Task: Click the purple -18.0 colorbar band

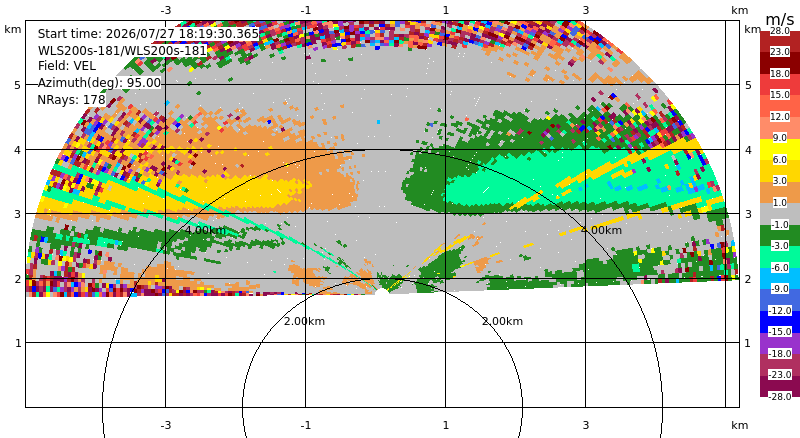Action: (x=780, y=343)
